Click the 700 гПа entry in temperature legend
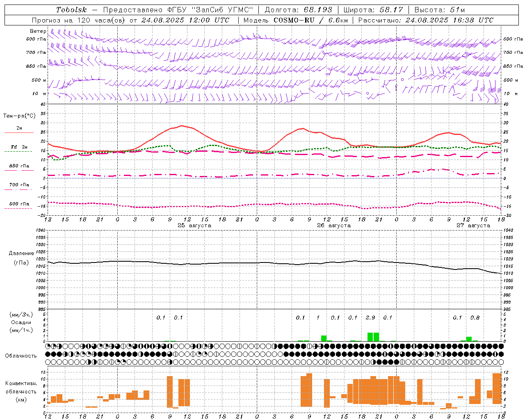This screenshot has height=420, width=525. pos(19,185)
